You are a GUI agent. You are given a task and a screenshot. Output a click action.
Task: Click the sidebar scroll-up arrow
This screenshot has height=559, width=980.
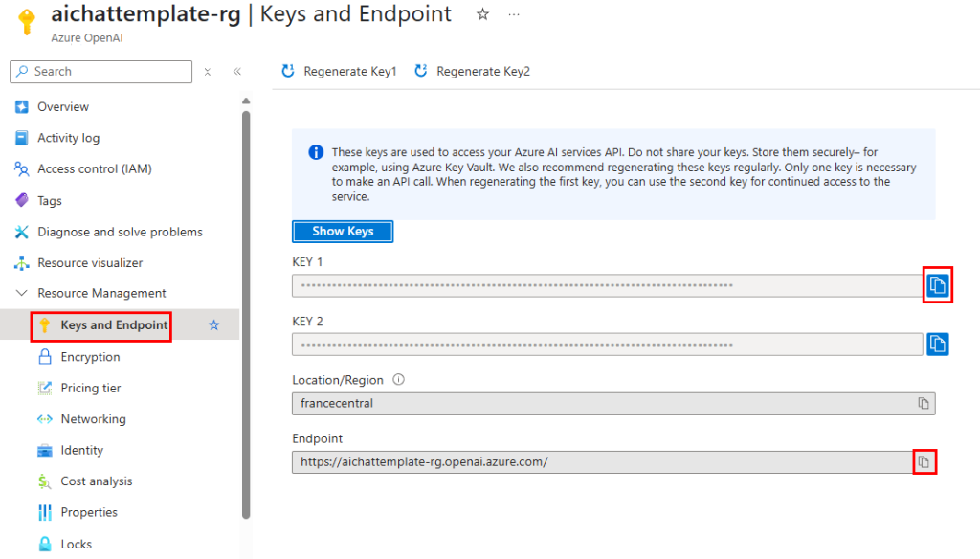pyautogui.click(x=246, y=101)
